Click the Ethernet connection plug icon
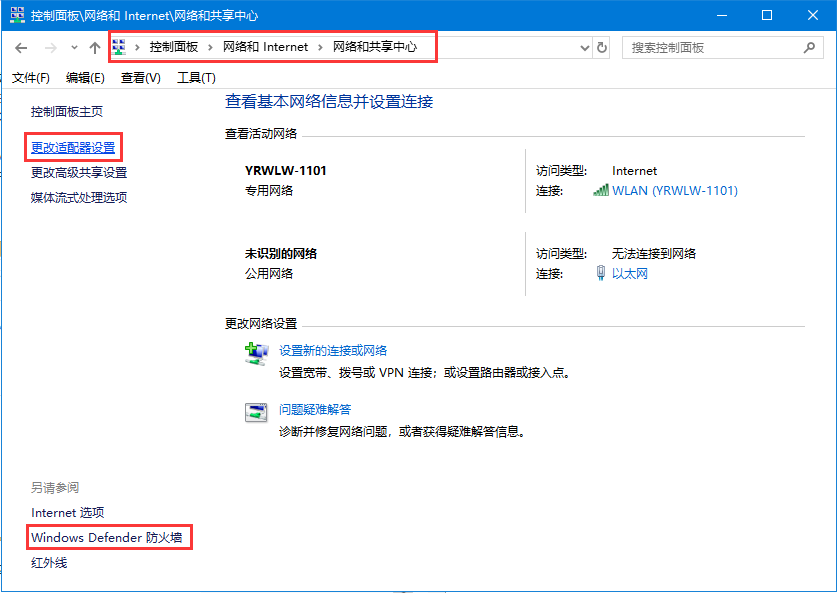The height and width of the screenshot is (593, 838). [600, 273]
